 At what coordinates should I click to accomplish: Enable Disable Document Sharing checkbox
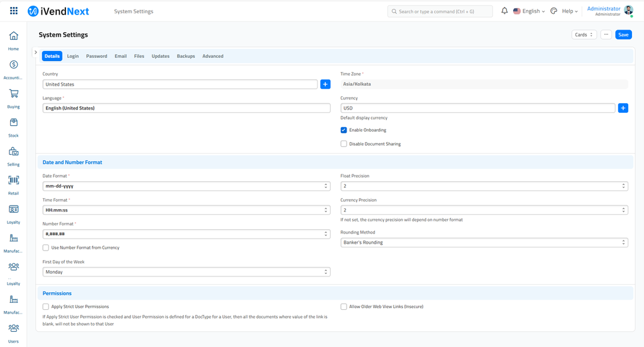click(344, 144)
